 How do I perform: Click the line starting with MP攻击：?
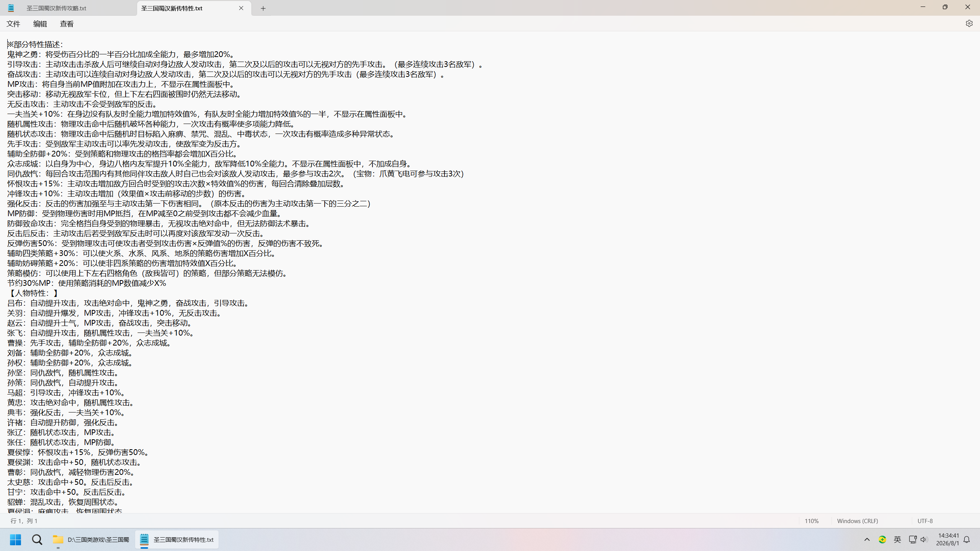pos(122,84)
